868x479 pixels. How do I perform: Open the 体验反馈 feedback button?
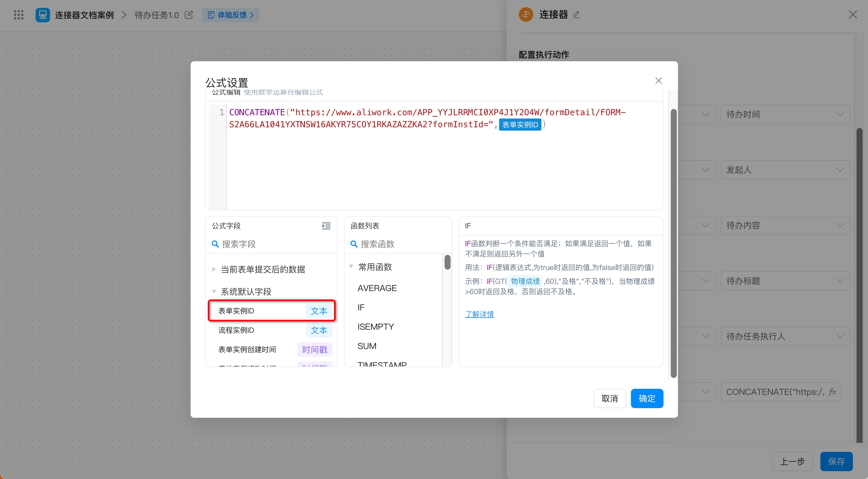pos(230,15)
